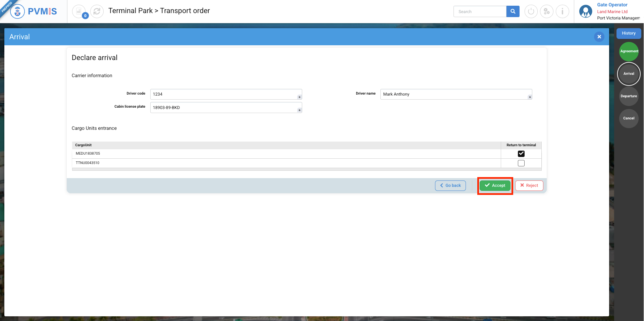Image resolution: width=644 pixels, height=321 pixels.
Task: Click the PVMIS anchor logo
Action: [x=17, y=11]
